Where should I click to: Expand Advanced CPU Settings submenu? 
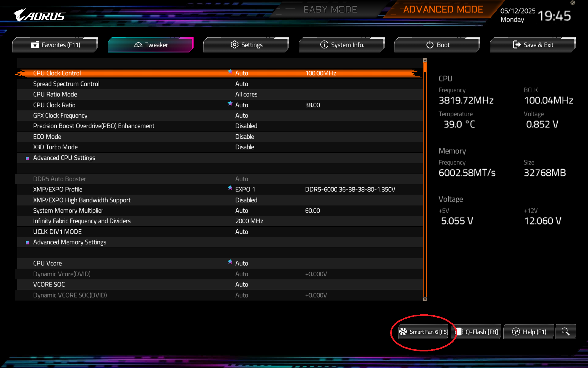click(x=64, y=158)
